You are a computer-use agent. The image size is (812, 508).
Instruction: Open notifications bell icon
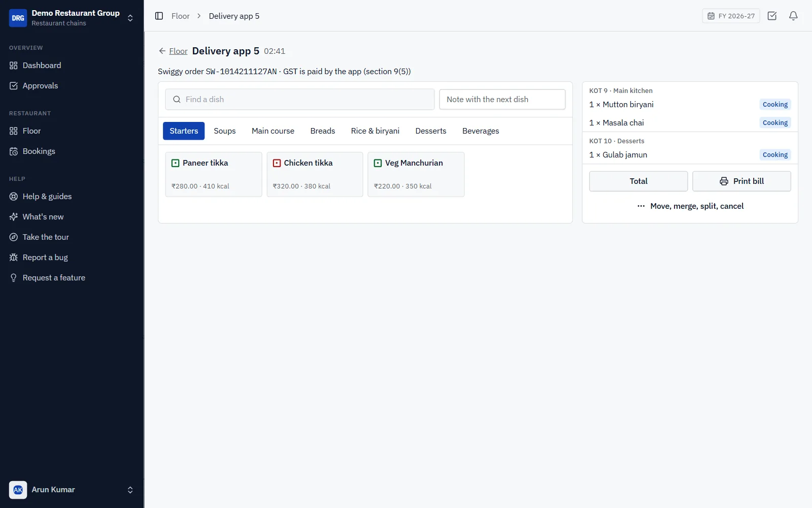click(793, 16)
